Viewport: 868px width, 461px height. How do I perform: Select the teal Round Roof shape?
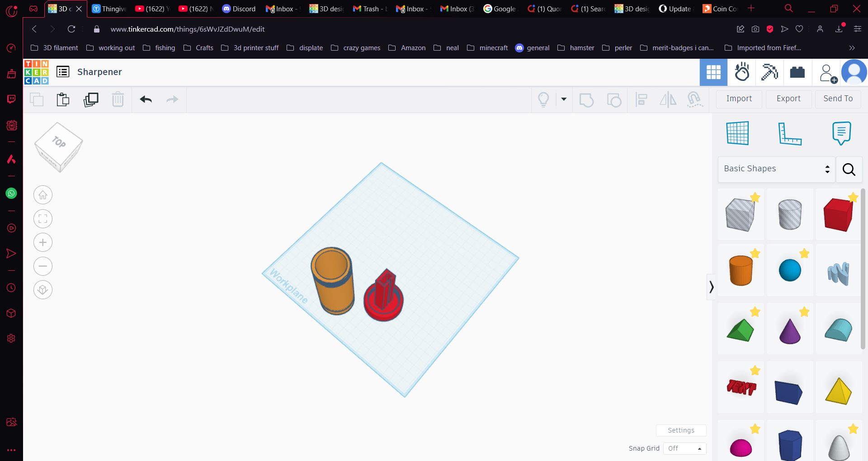point(839,330)
